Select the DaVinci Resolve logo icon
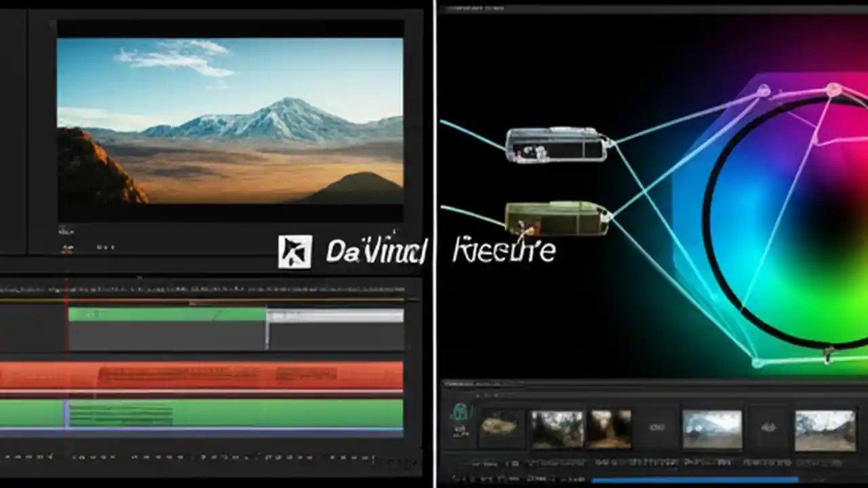 294,251
